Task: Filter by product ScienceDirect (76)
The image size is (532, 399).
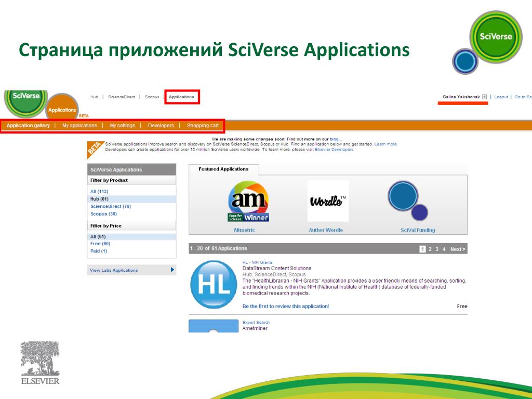Action: [111, 207]
